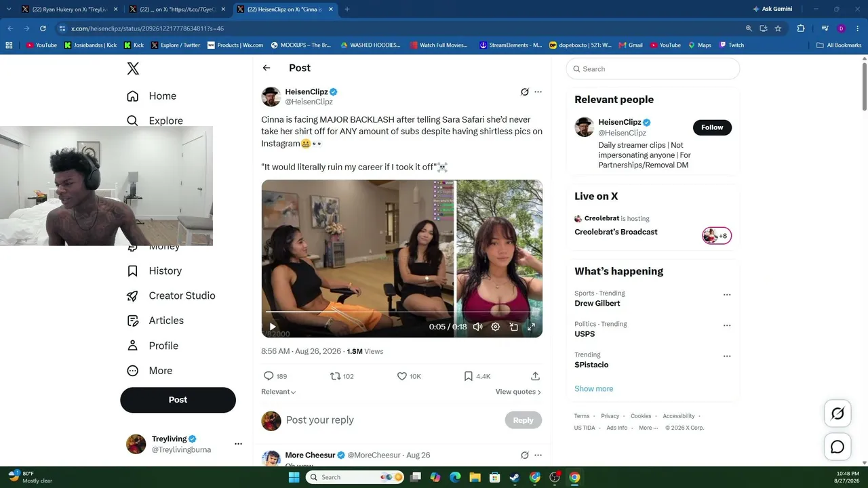Open the more menu on HeisenClipz's post
The width and height of the screenshot is (868, 488).
point(538,92)
